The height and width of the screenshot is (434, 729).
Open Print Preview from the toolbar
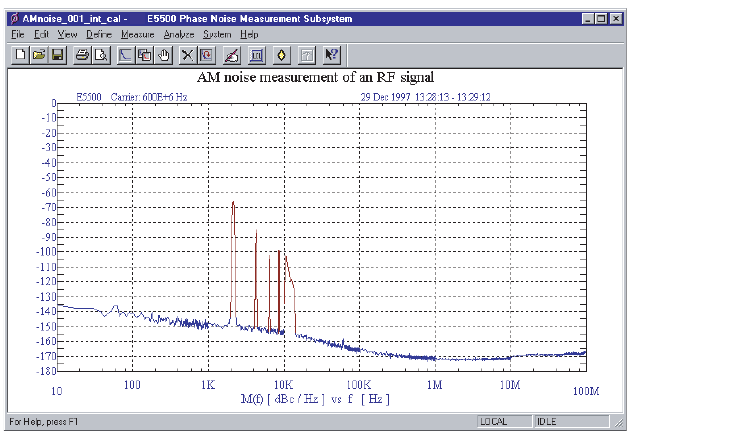click(100, 55)
